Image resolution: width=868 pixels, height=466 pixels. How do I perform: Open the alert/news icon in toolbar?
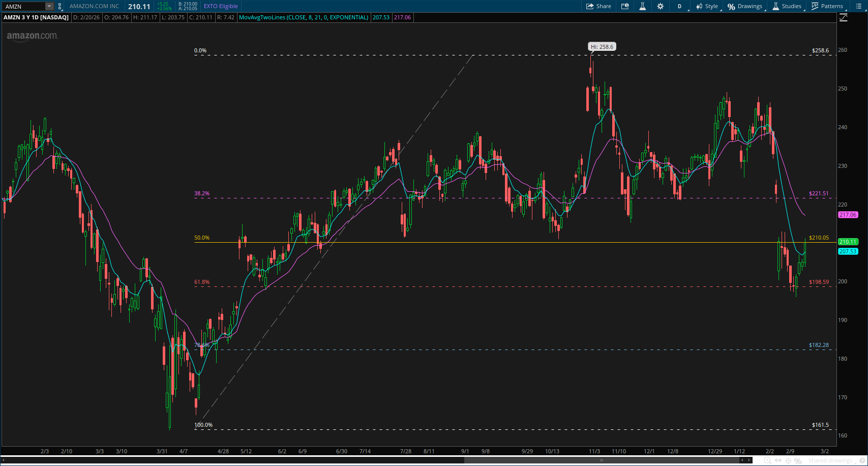[625, 6]
